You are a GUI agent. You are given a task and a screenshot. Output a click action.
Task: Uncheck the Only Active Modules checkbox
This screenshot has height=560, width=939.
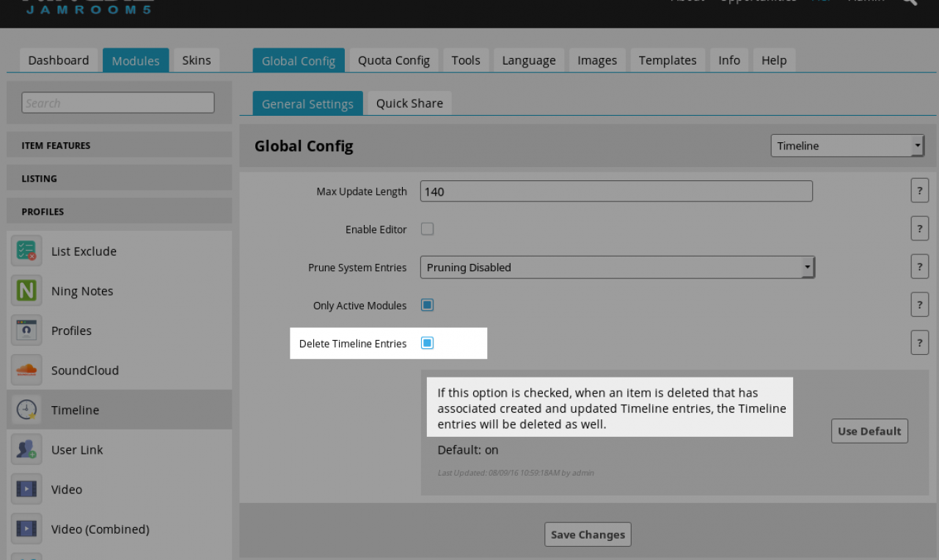427,305
